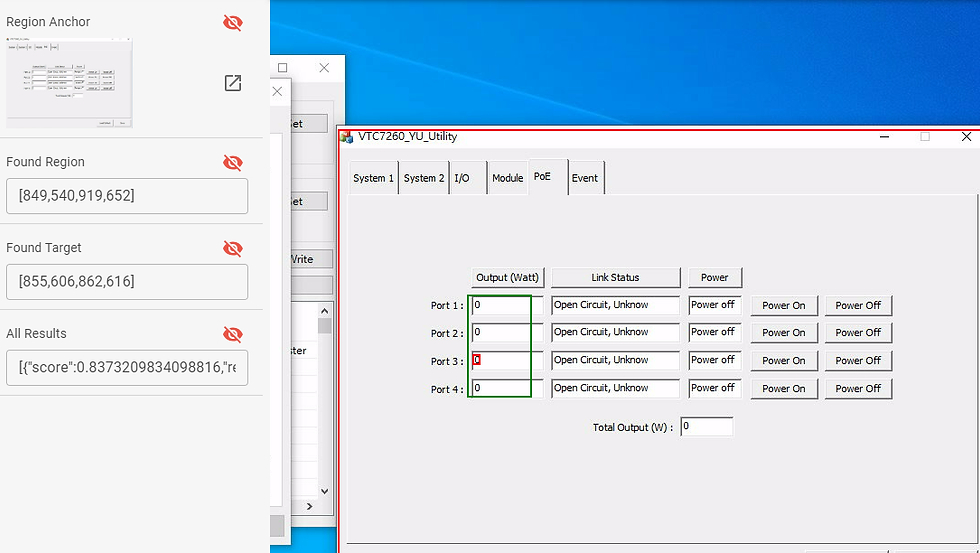This screenshot has height=553, width=980.
Task: Click the Port 3 output watt field
Action: (508, 361)
